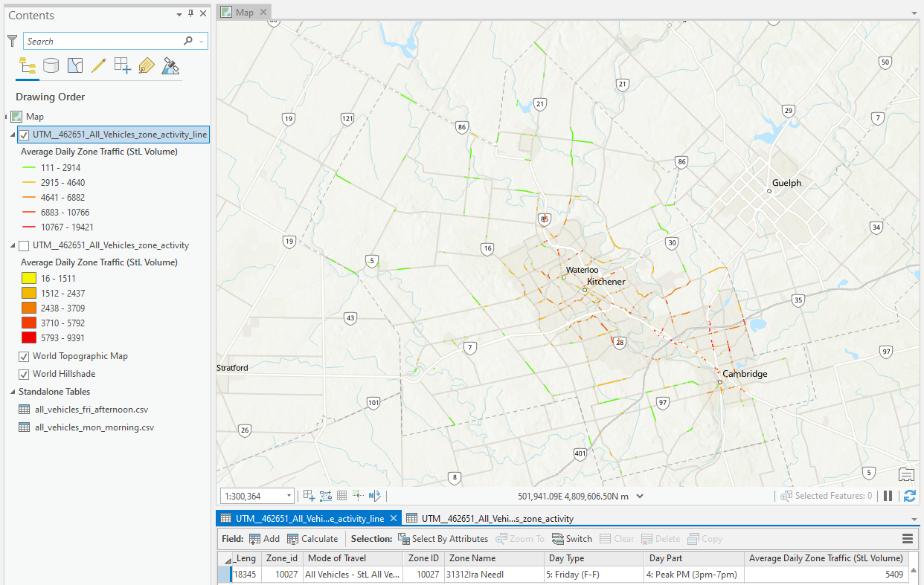The image size is (924, 585).
Task: Pause map drawing
Action: pyautogui.click(x=888, y=496)
